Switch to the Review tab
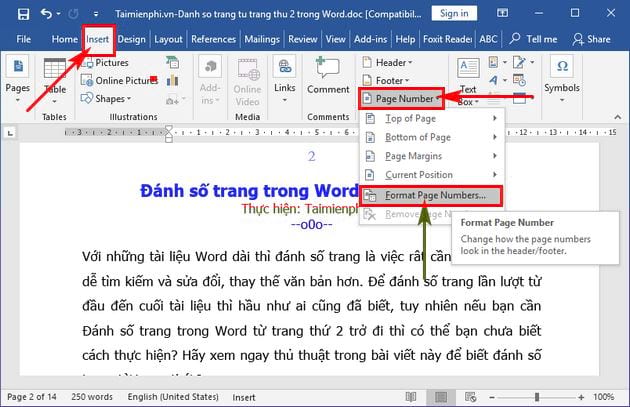 tap(303, 39)
